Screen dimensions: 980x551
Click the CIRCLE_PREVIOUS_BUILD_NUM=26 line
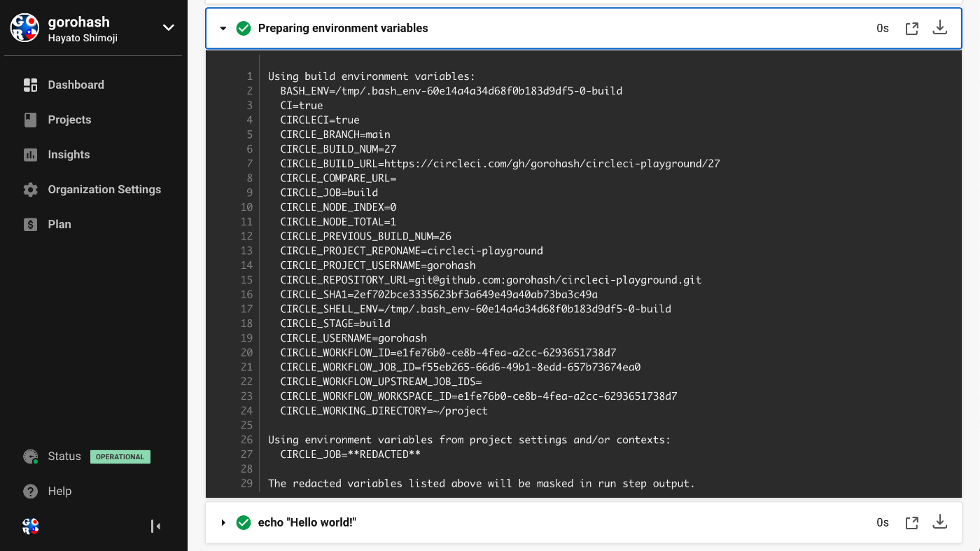[x=365, y=237]
